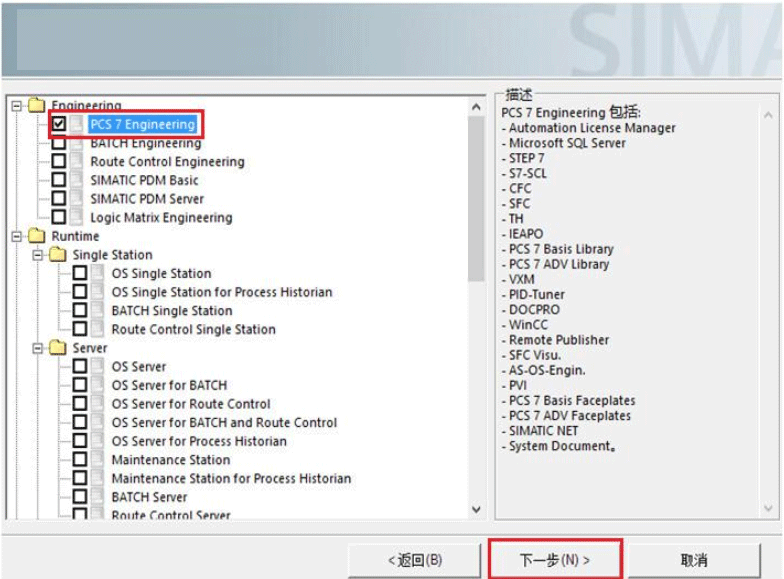The height and width of the screenshot is (579, 784).
Task: Enable the OS Single Station checkbox
Action: coord(80,273)
